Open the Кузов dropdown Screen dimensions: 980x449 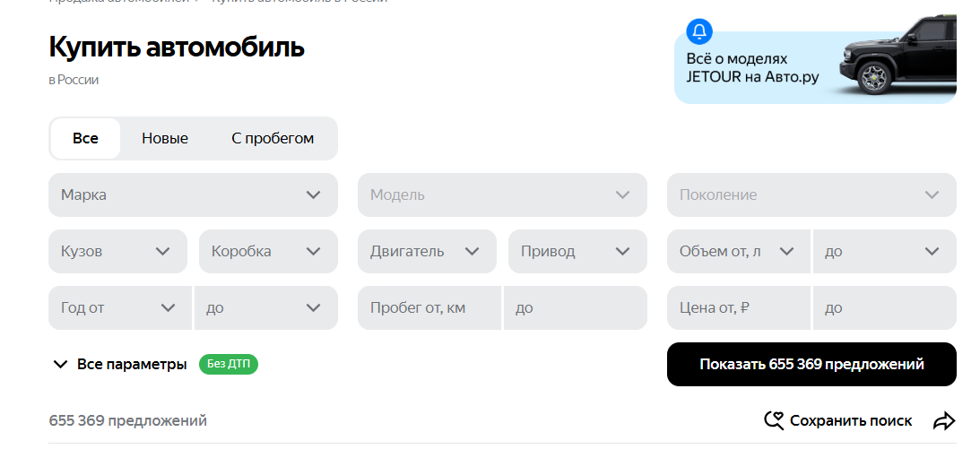pyautogui.click(x=117, y=251)
